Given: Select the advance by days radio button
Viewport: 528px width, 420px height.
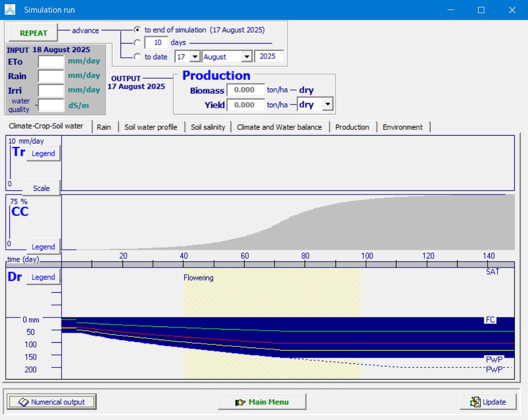Looking at the screenshot, I should 137,43.
